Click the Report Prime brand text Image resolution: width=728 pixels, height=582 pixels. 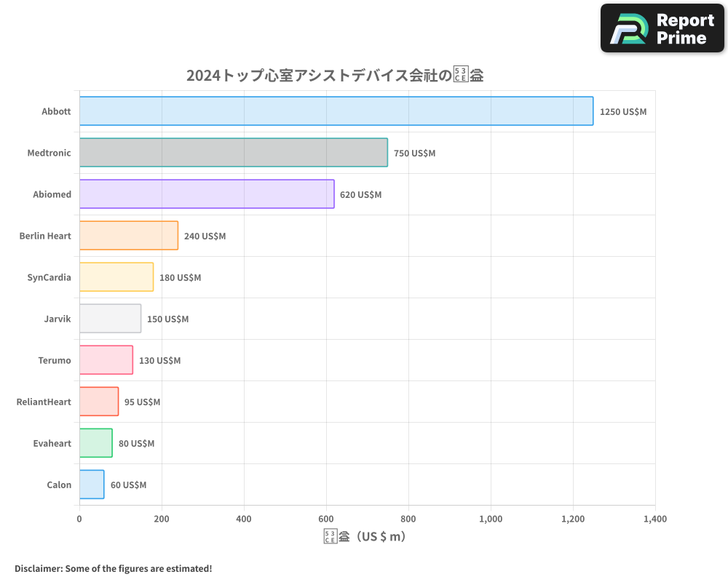point(684,28)
